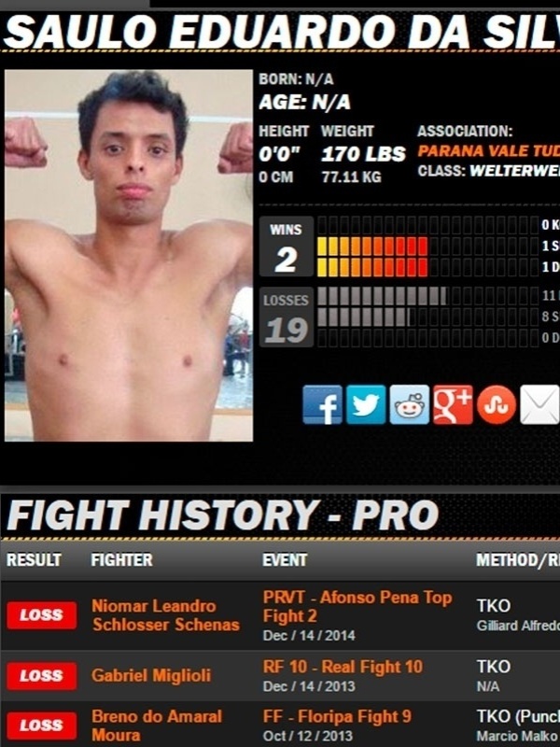Open FF - Floripa Fight 9 event
The width and height of the screenshot is (560, 747).
[337, 716]
